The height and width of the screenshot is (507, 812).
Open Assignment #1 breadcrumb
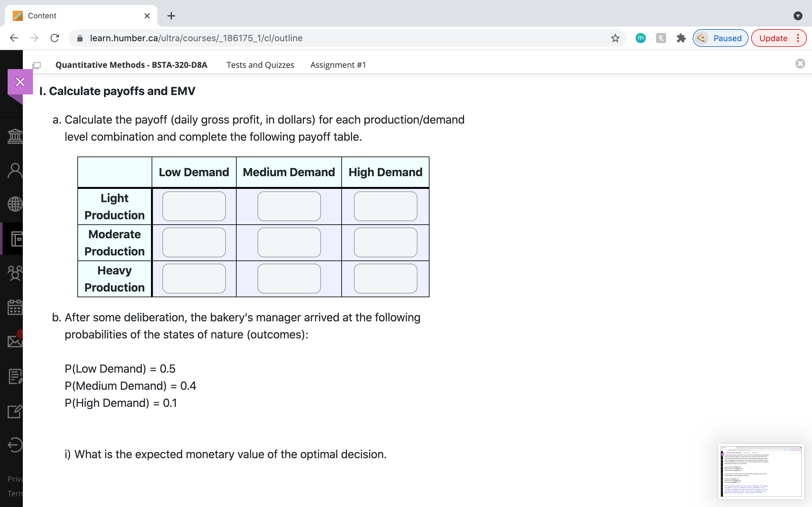(337, 65)
